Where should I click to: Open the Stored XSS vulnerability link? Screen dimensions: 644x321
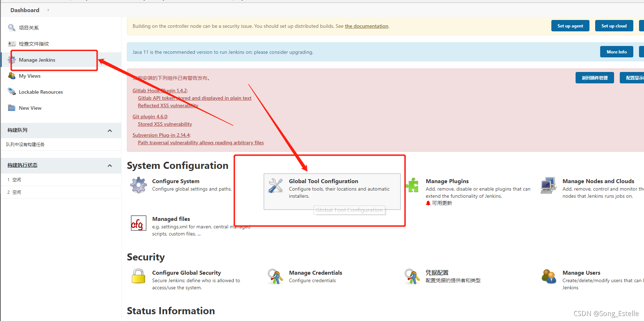(x=165, y=124)
